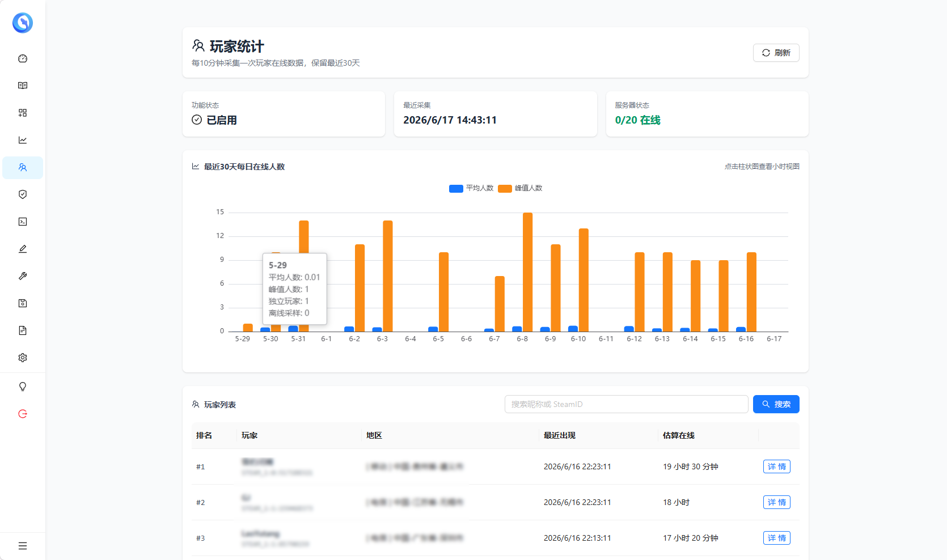Click the orange peak bar for 6-9
This screenshot has width=947, height=560.
coord(556,288)
